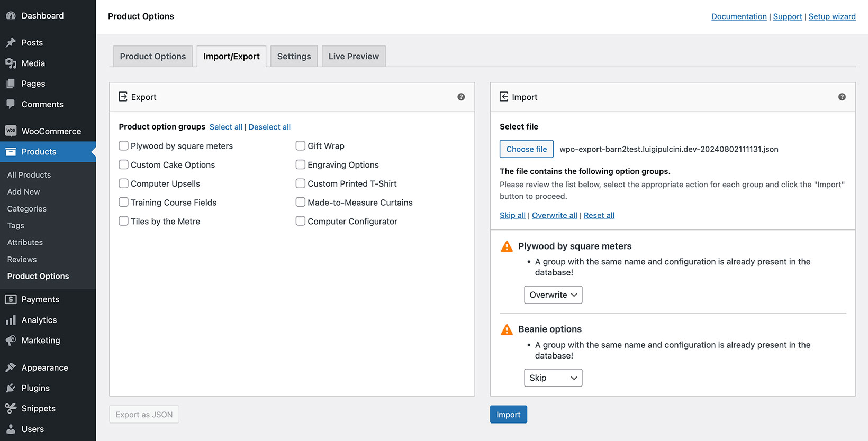Screen dimensions: 868x441
Task: Click the Posts pushpin icon
Action: pyautogui.click(x=11, y=42)
